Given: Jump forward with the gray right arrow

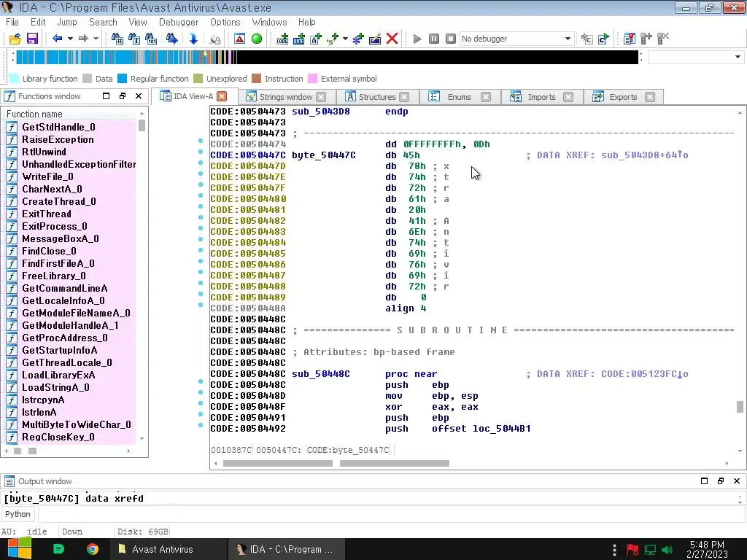Looking at the screenshot, I should coord(83,39).
